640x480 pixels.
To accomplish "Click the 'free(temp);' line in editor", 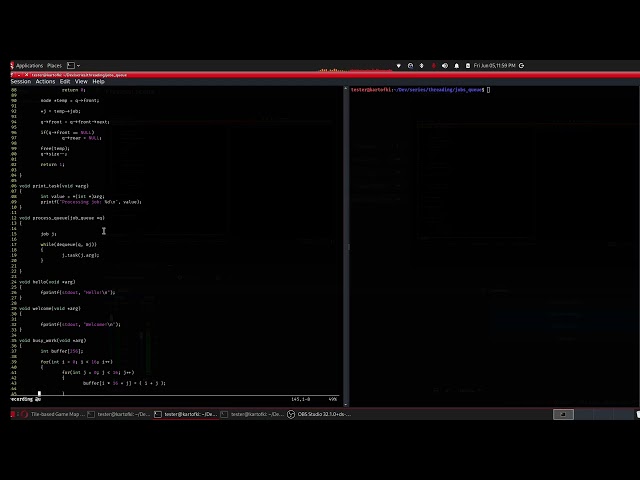I will click(x=55, y=149).
